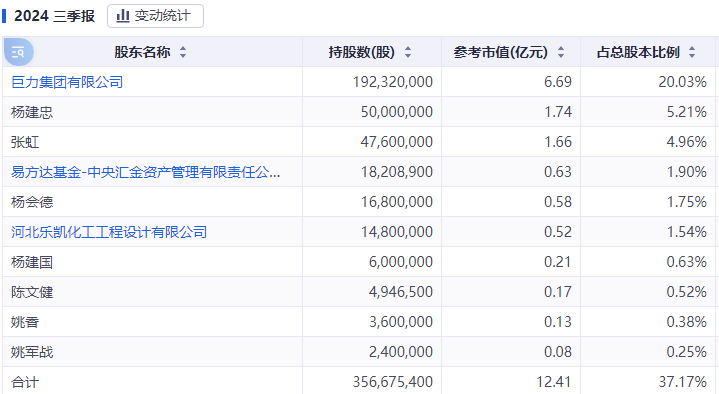The image size is (719, 394).
Task: Select the 合计 total row label
Action: click(x=25, y=382)
